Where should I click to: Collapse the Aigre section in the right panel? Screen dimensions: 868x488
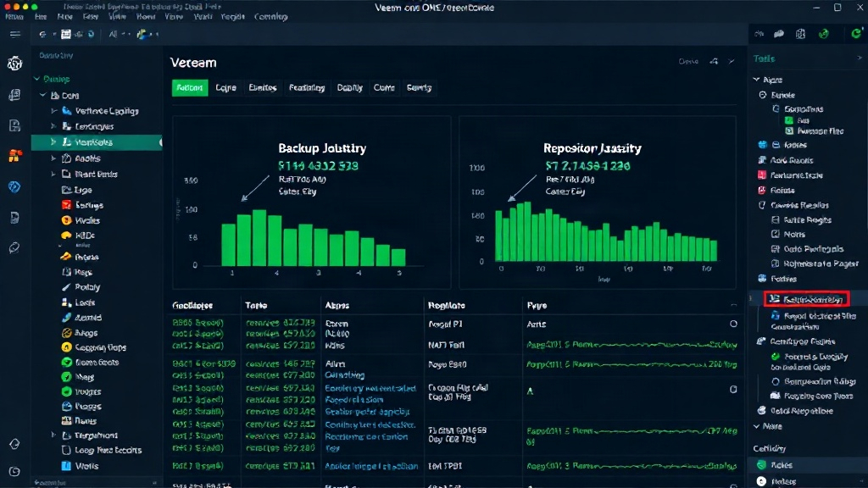757,80
